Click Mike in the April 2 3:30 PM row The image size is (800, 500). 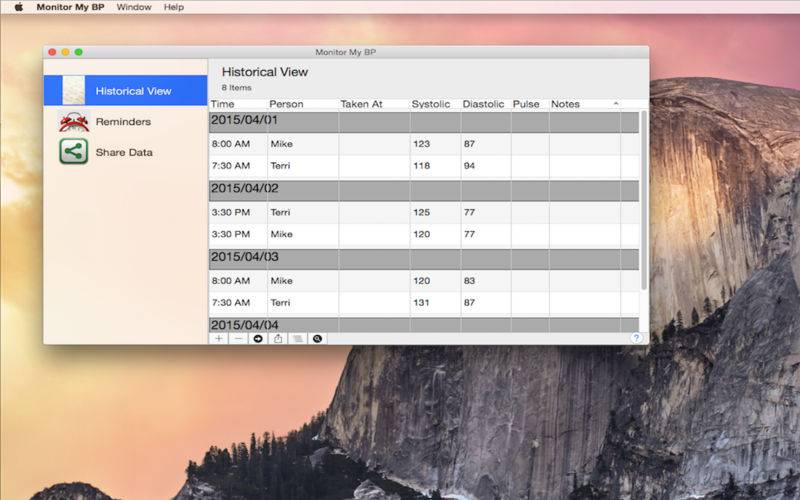pos(282,234)
